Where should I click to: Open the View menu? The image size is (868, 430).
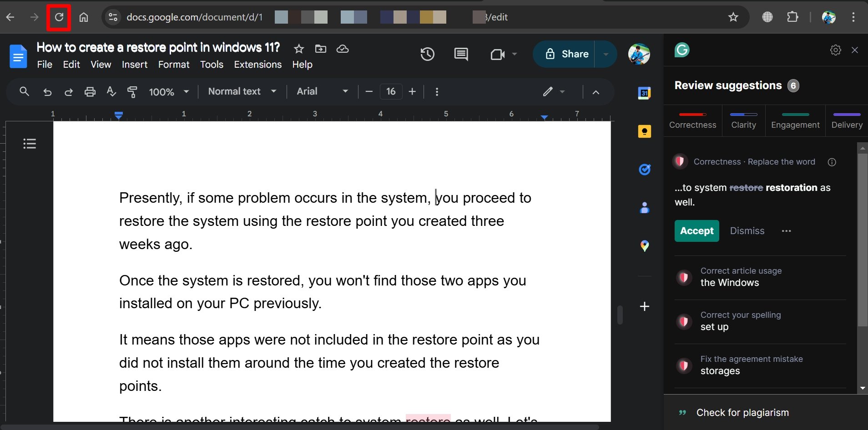101,65
